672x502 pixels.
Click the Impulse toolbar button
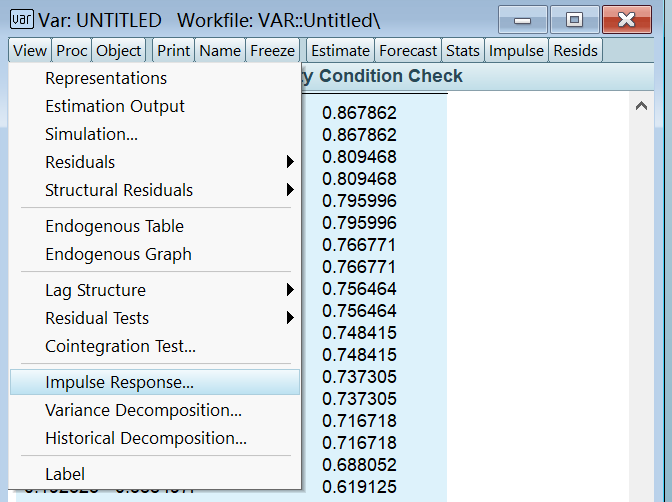click(516, 50)
